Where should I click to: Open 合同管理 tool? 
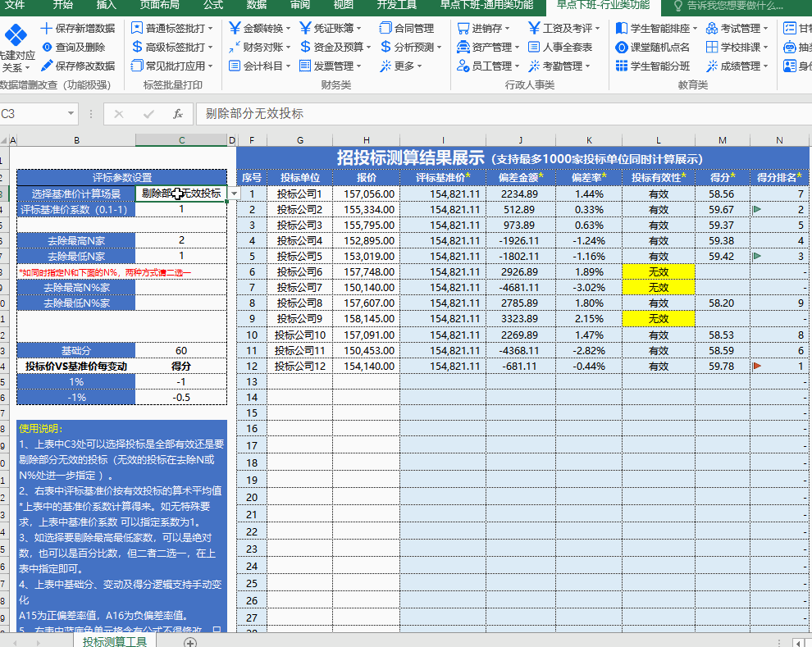(407, 29)
